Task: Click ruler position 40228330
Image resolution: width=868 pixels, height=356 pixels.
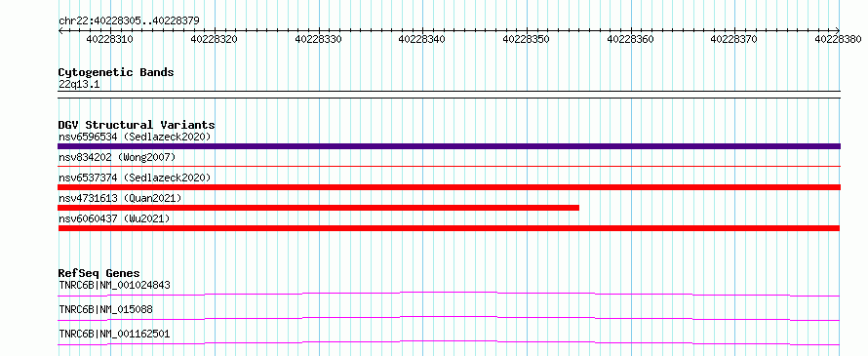Action: tap(318, 39)
